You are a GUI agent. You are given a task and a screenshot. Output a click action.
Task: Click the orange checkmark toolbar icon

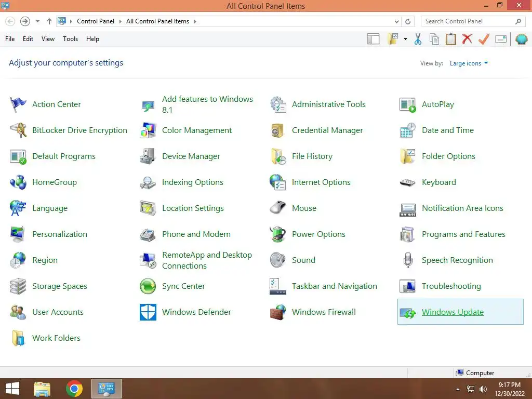(484, 38)
